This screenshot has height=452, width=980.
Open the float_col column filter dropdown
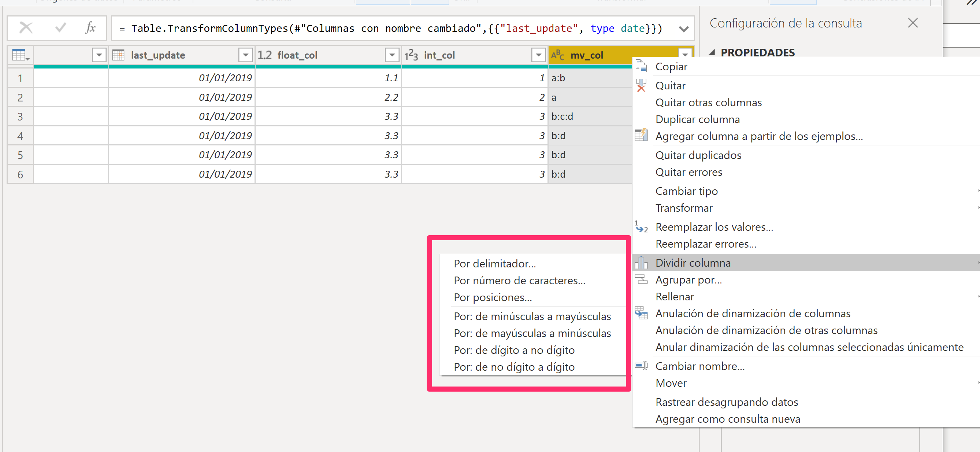coord(392,55)
